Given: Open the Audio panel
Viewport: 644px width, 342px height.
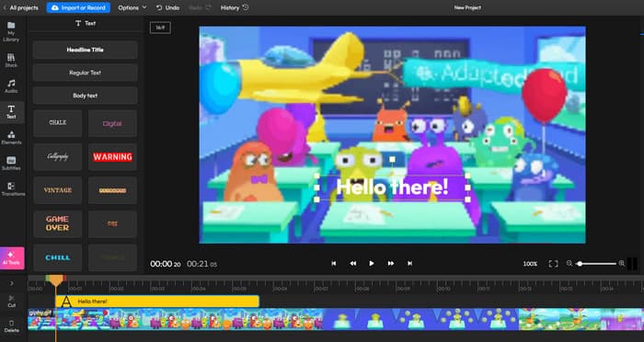Looking at the screenshot, I should pos(11,86).
